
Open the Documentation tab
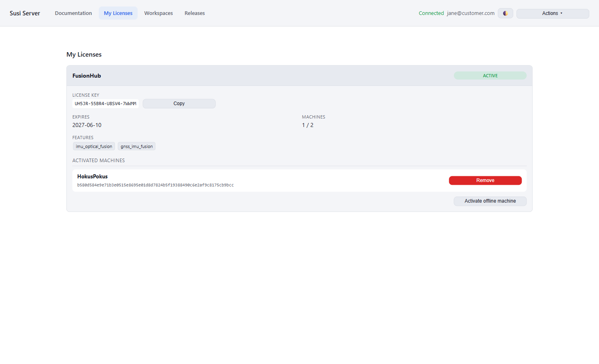(x=73, y=13)
